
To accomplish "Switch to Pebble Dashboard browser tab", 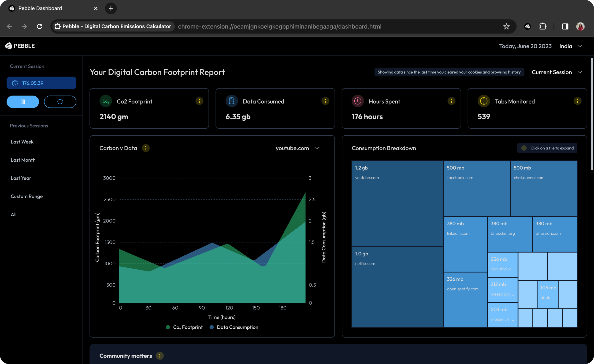I will (53, 8).
